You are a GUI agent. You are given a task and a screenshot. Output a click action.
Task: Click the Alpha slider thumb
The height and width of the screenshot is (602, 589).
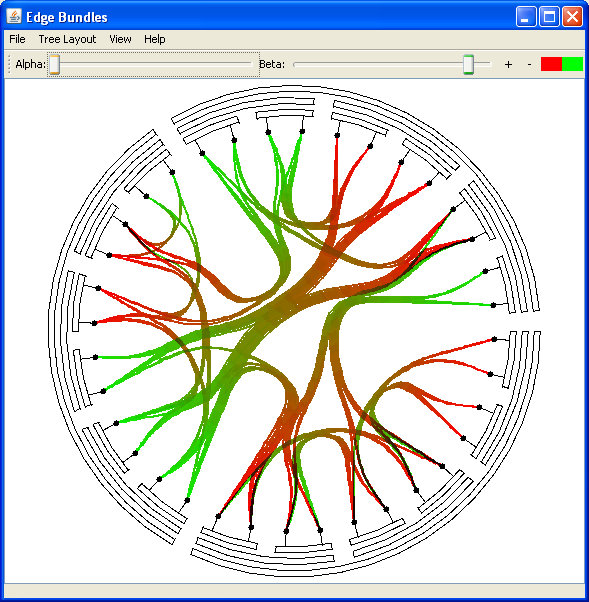click(55, 64)
